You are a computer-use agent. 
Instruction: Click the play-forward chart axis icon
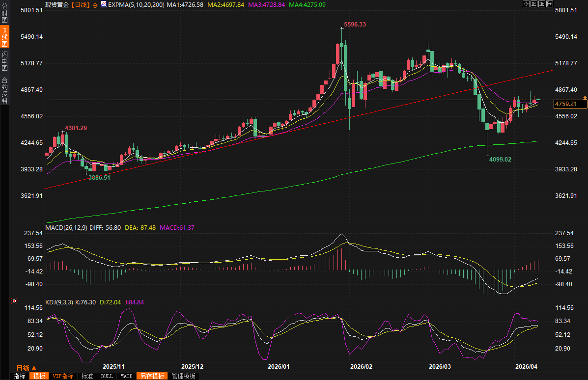click(x=541, y=4)
